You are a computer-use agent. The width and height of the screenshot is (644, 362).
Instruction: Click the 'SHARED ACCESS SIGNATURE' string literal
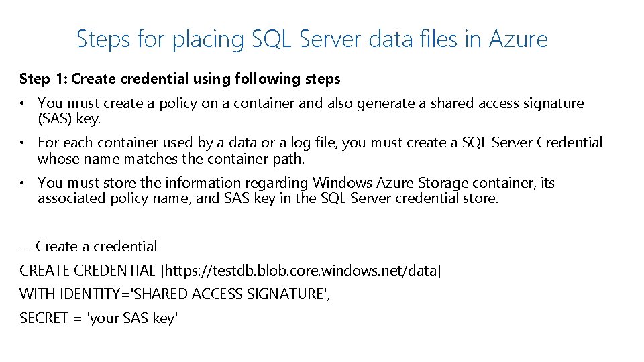(229, 294)
